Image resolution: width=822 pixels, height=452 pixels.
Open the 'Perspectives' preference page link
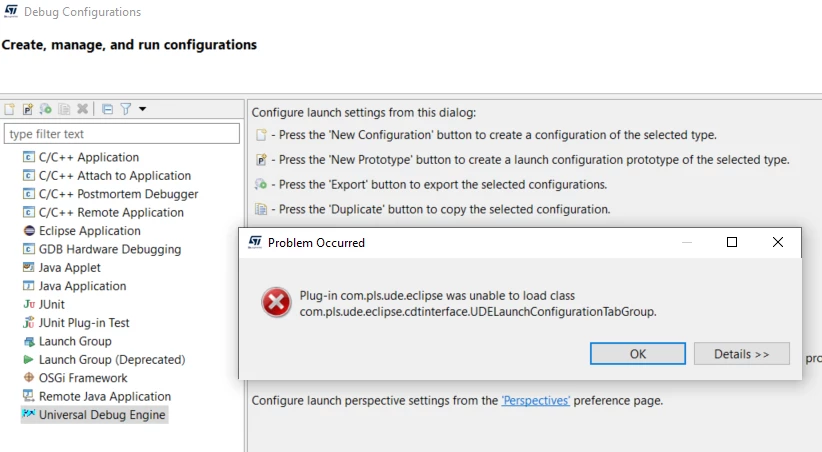click(535, 401)
